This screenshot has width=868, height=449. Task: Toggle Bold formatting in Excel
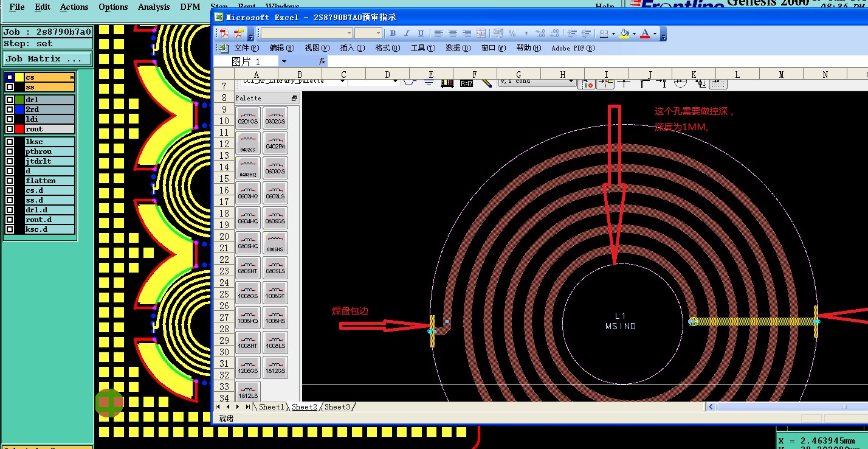pos(393,33)
